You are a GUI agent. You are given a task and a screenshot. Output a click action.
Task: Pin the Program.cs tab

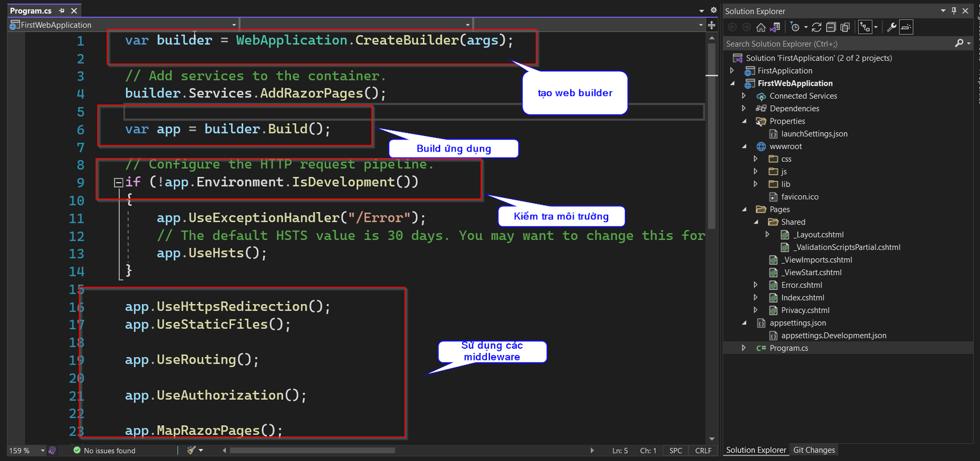(62, 11)
